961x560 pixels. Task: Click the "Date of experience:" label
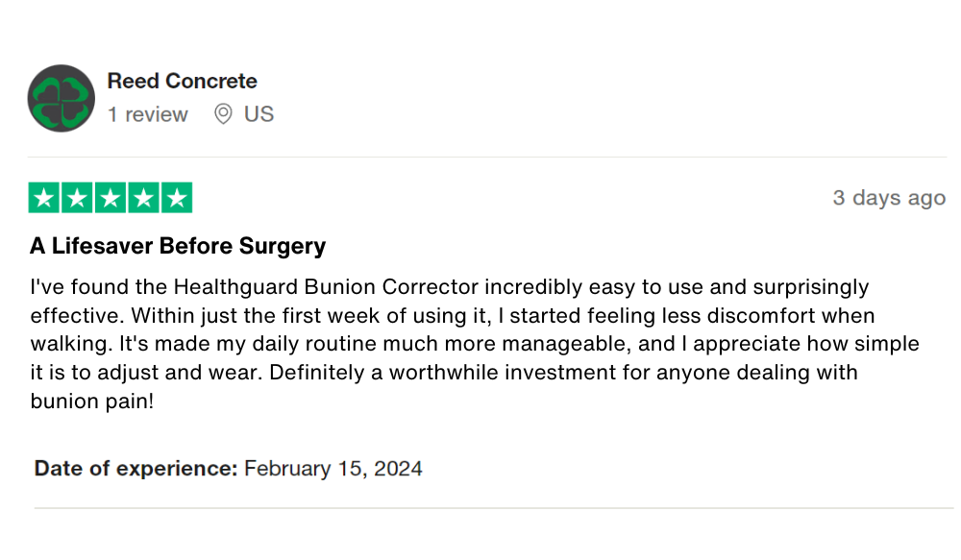136,469
